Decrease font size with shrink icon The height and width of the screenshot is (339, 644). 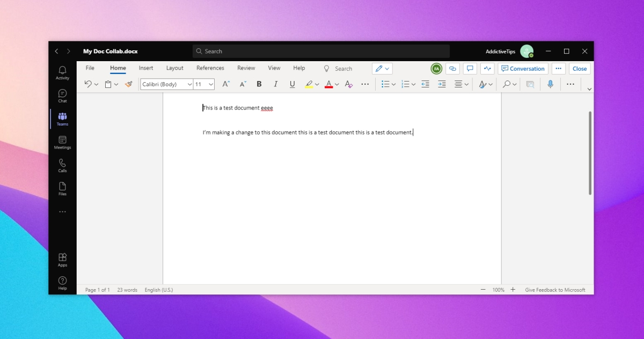[x=243, y=84]
